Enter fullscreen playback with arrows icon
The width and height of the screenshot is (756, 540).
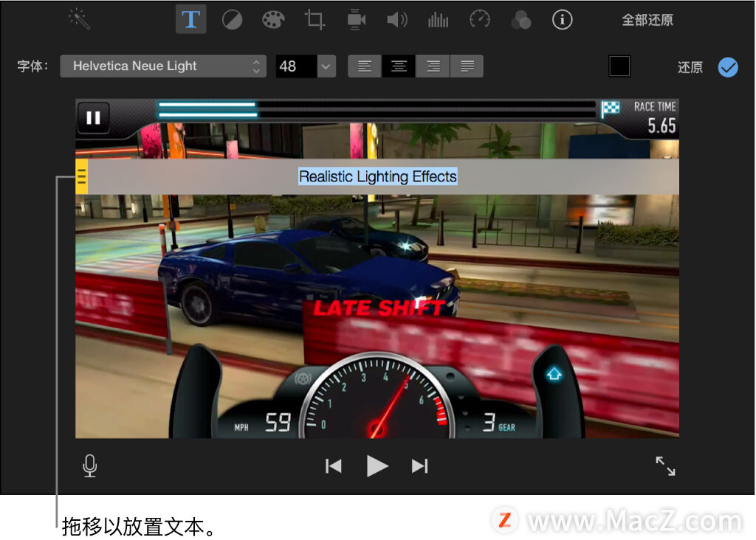point(665,465)
